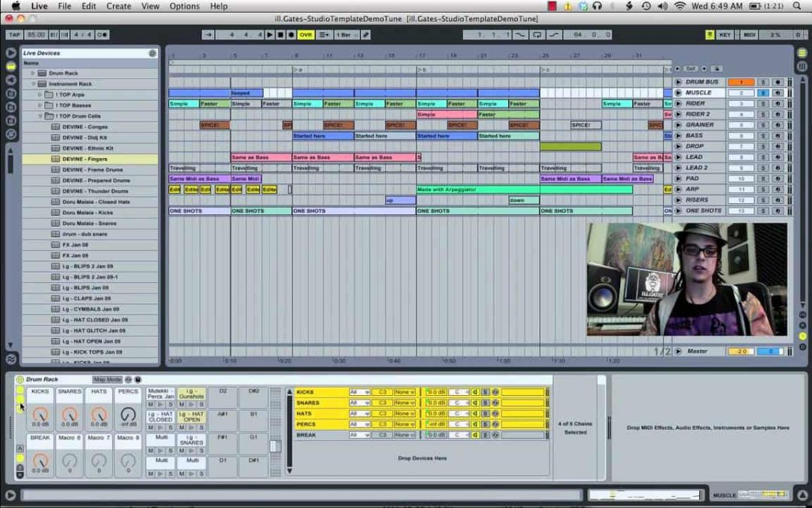
Task: Toggle the Loop switch in transport
Action: [537, 35]
